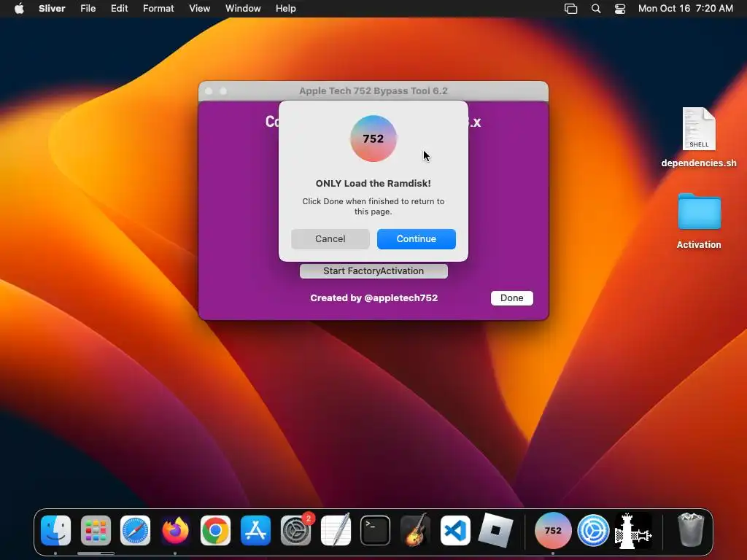Click the Done button in Bypass Tool
Screen dimensions: 747x560
coord(512,298)
